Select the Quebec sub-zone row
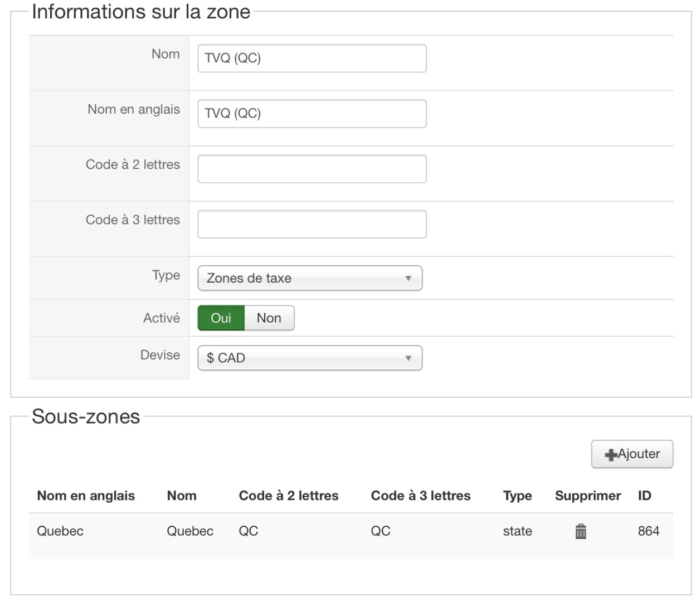The height and width of the screenshot is (602, 700). click(60, 531)
